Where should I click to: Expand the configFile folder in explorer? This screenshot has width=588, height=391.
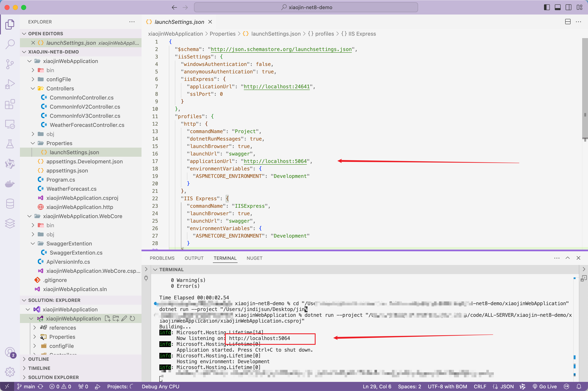(58, 79)
